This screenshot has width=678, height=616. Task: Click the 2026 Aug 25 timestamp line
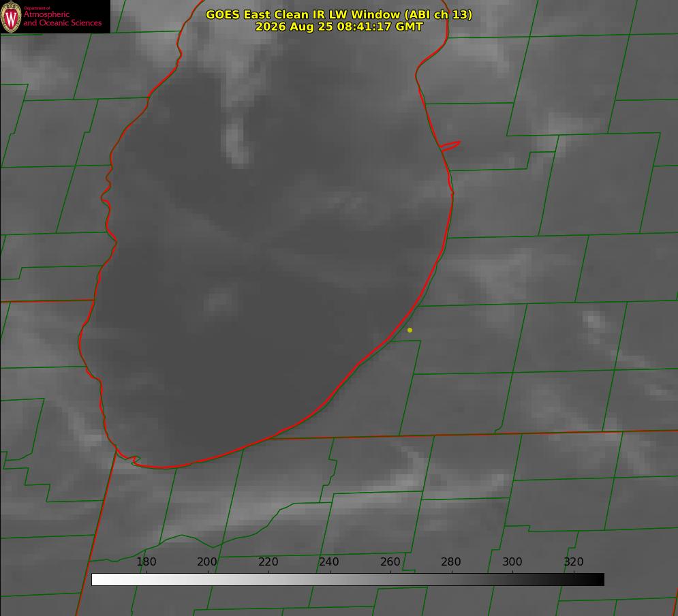pyautogui.click(x=339, y=27)
